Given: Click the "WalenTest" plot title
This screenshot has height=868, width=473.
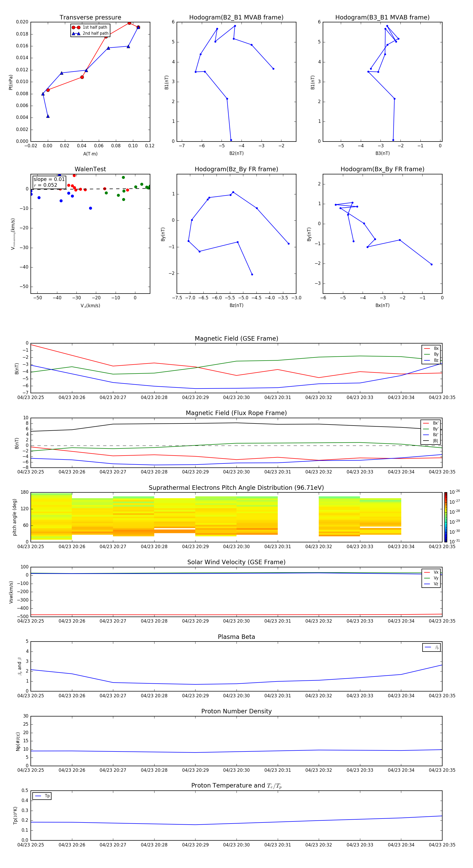Looking at the screenshot, I should coord(90,169).
